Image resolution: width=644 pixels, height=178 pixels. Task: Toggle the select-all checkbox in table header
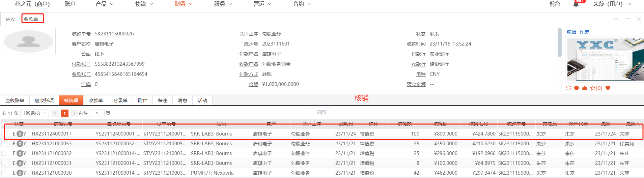coord(4,124)
